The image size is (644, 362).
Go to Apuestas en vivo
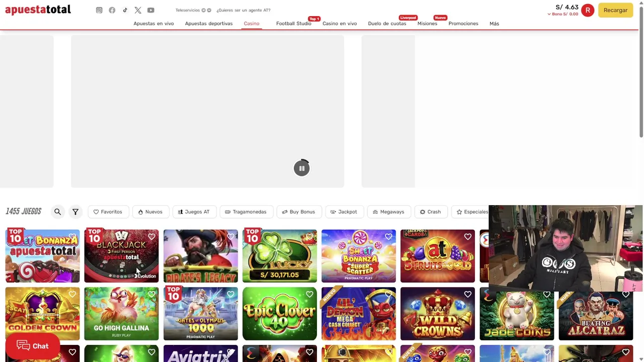click(153, 24)
